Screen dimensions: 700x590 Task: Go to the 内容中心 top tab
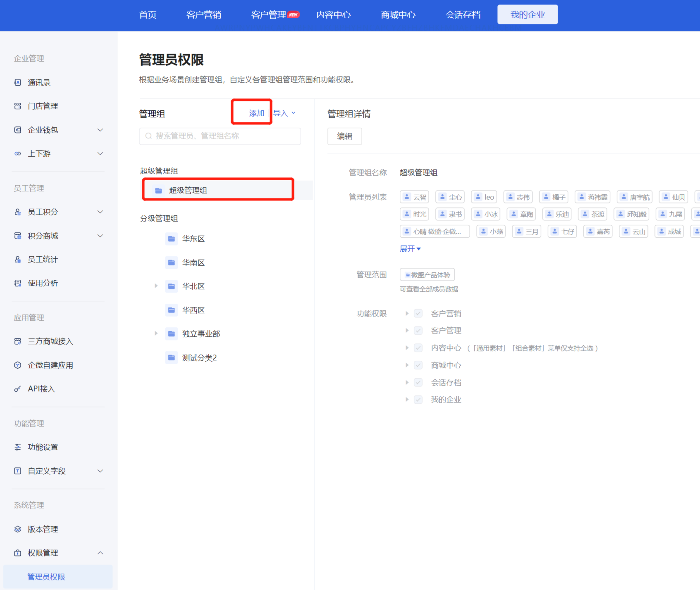pyautogui.click(x=334, y=15)
